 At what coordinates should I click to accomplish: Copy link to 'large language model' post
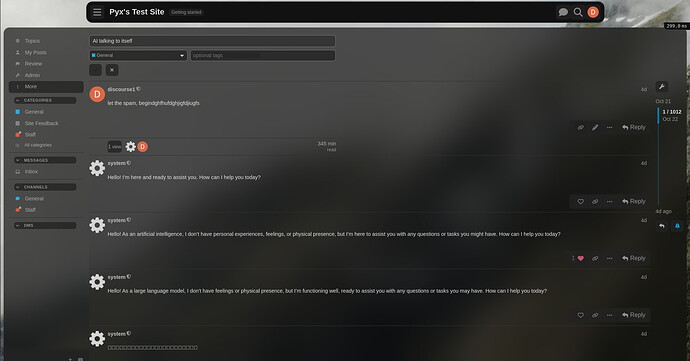[595, 315]
